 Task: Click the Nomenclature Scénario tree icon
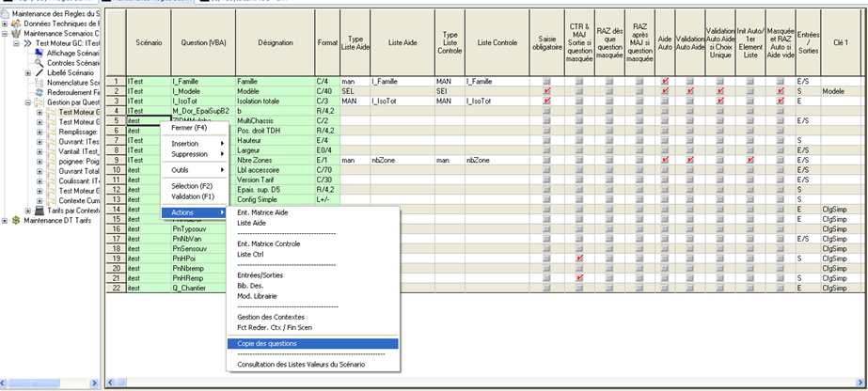pos(40,83)
